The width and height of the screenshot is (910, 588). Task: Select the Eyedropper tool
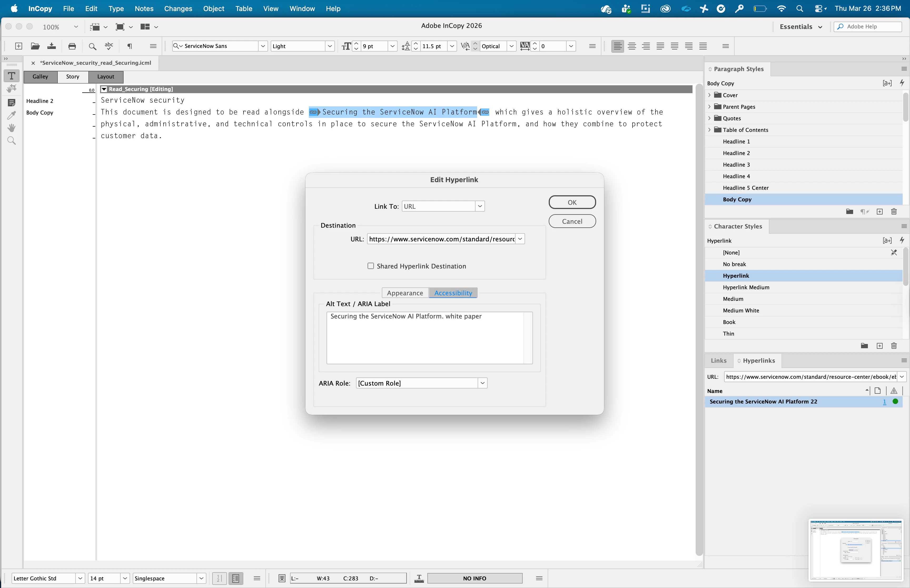(x=12, y=115)
